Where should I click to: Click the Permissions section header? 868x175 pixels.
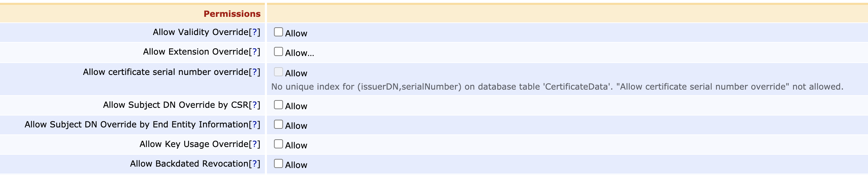[x=232, y=14]
